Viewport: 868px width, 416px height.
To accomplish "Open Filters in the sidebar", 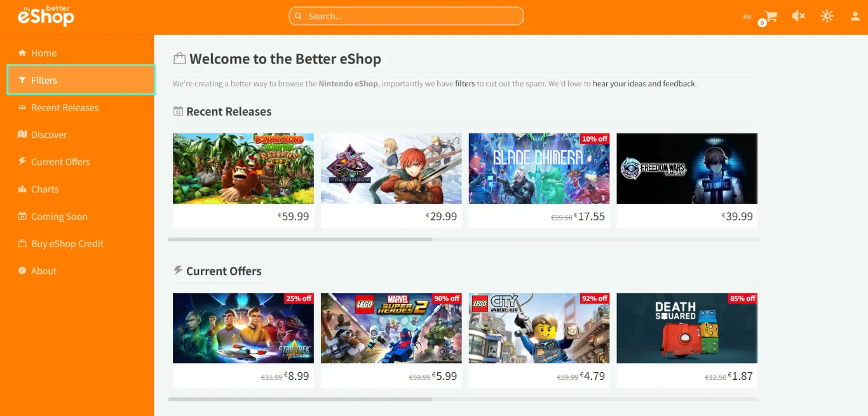I will click(81, 80).
